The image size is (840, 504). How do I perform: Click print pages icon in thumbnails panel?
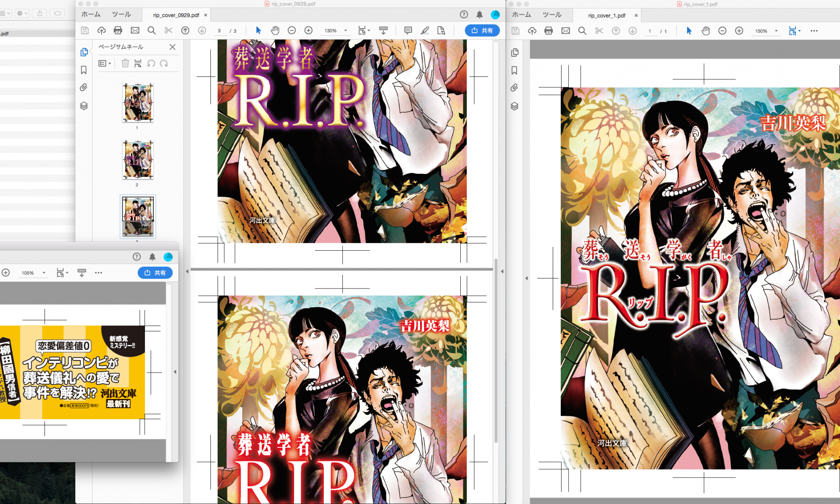pyautogui.click(x=138, y=63)
